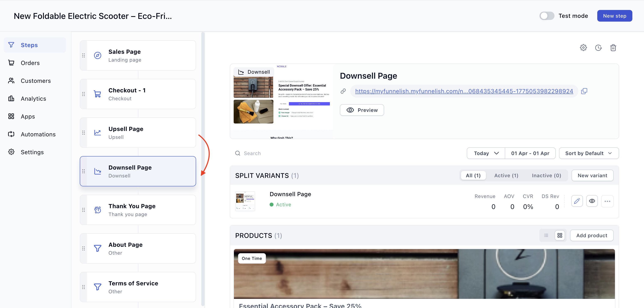Click the history clock icon
Screen dimensions: 644x308
(x=598, y=48)
